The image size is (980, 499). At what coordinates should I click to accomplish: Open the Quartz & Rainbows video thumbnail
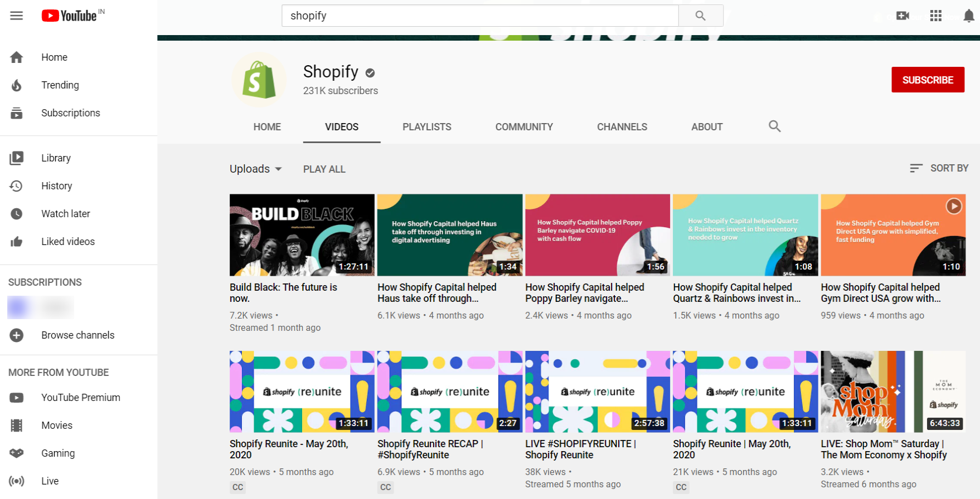coord(745,235)
